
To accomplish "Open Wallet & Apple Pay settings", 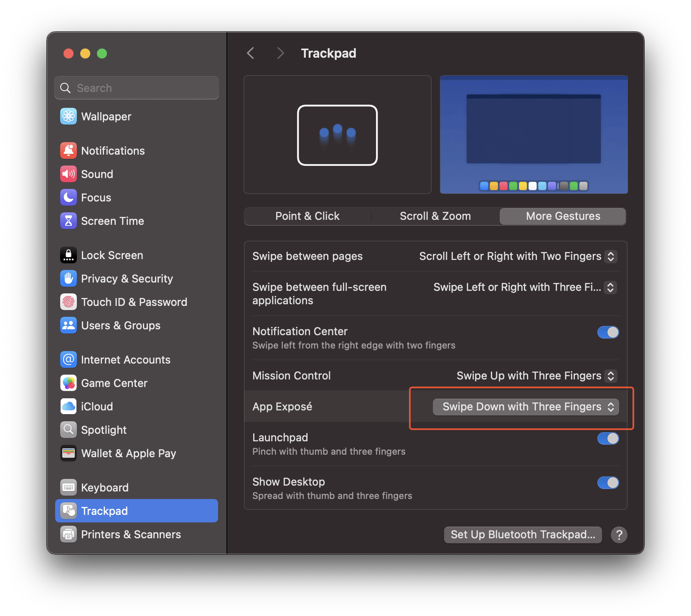I will (128, 453).
